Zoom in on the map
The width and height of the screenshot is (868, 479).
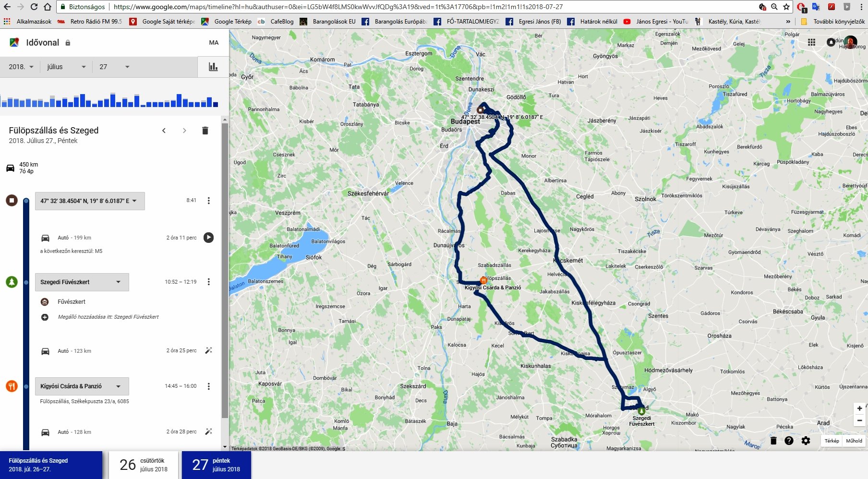pyautogui.click(x=859, y=408)
